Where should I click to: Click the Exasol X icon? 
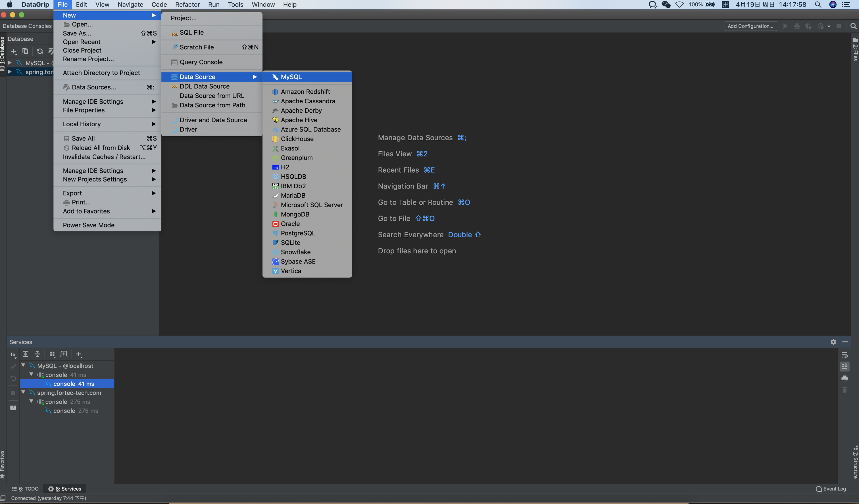pos(276,148)
